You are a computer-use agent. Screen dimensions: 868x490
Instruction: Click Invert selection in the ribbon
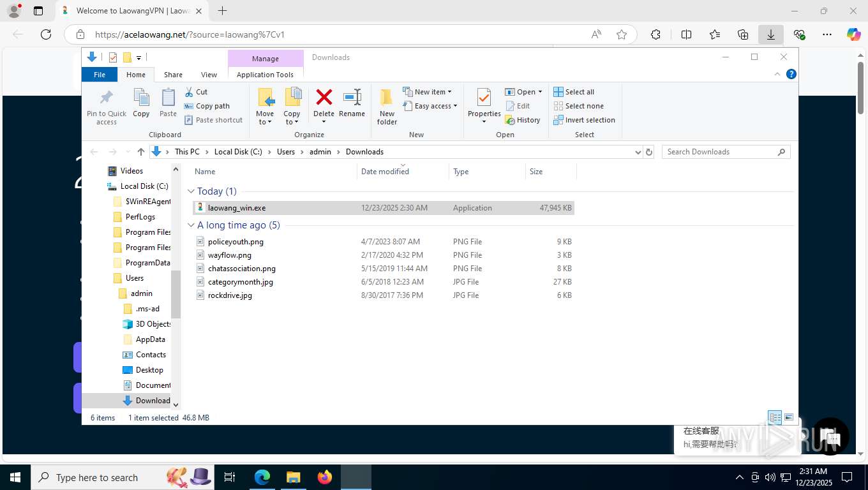[x=584, y=120]
